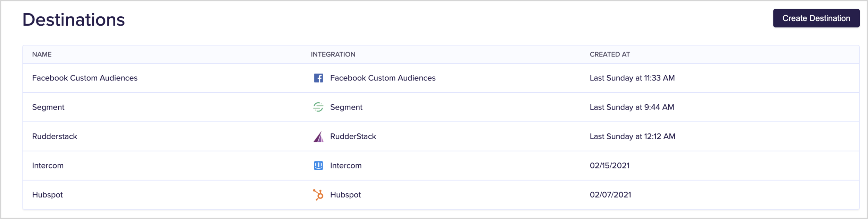Select the Facebook Custom Audiences integration label

click(383, 78)
